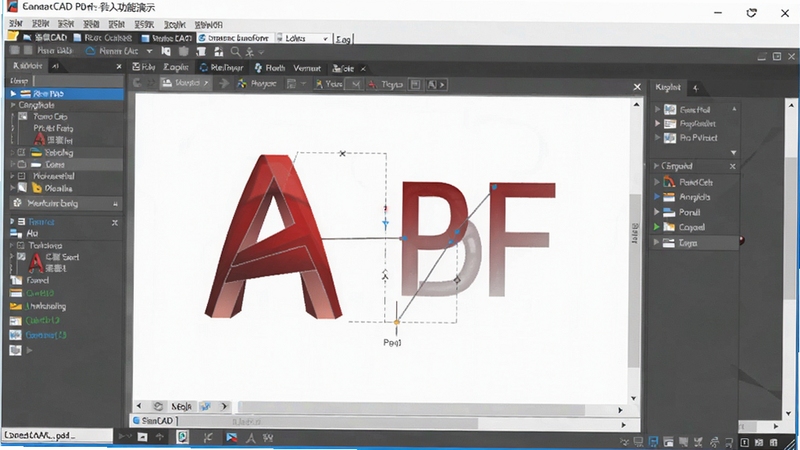
Task: Expand the Cilrgadd section header
Action: tap(657, 166)
